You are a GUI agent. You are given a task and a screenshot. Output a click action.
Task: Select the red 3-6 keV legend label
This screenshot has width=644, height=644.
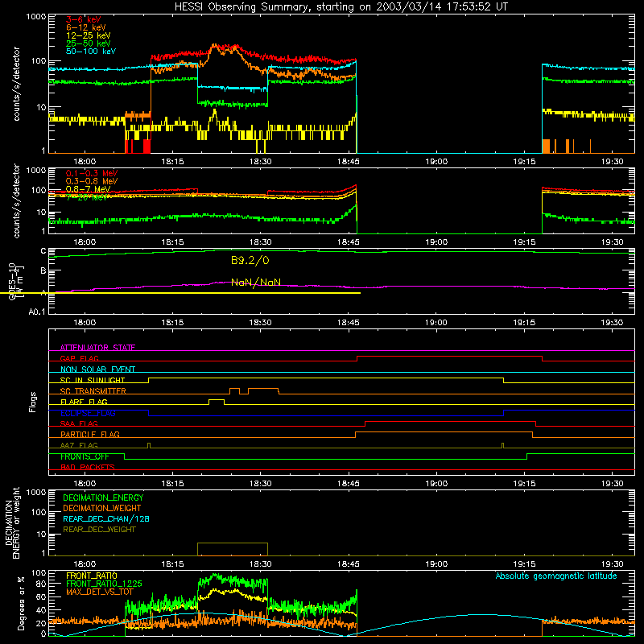click(x=83, y=19)
